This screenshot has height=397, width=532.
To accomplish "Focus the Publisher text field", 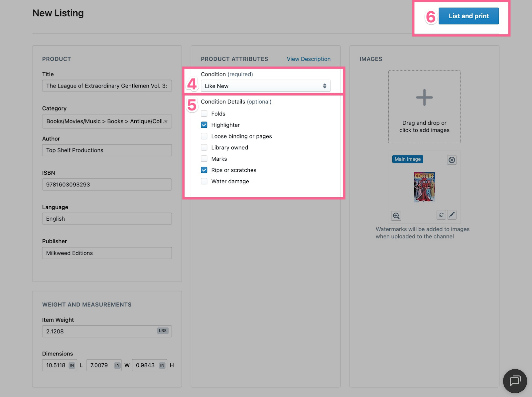I will point(107,253).
